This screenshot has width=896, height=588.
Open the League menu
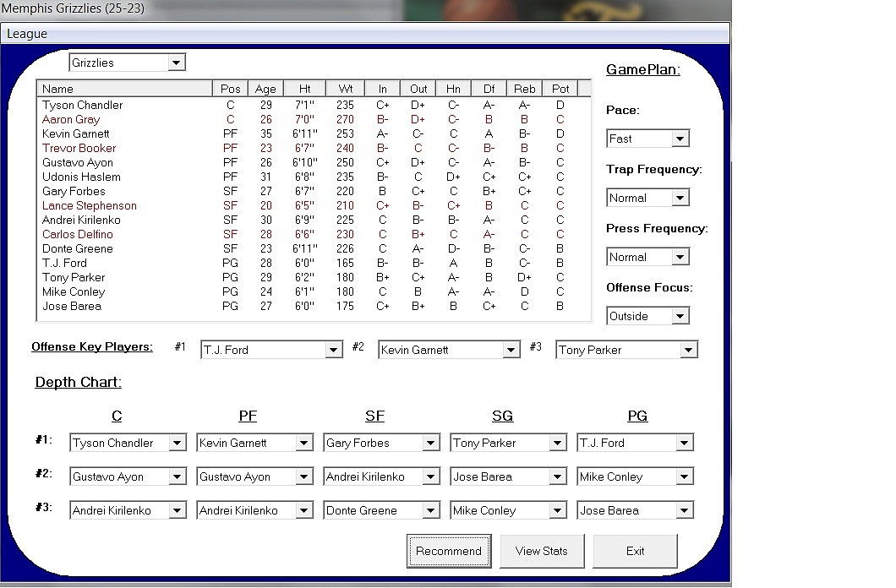pos(27,34)
